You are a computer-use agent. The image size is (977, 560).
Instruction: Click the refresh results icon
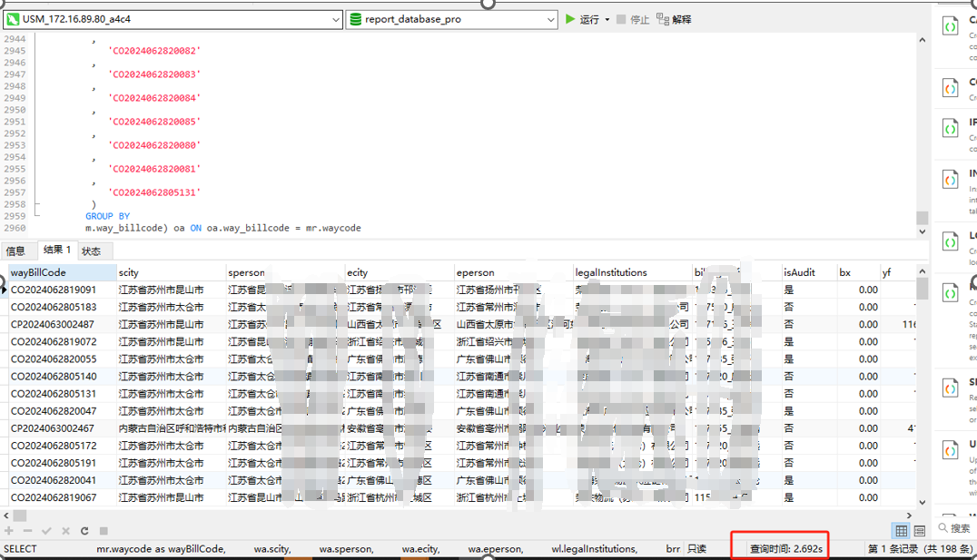(84, 531)
